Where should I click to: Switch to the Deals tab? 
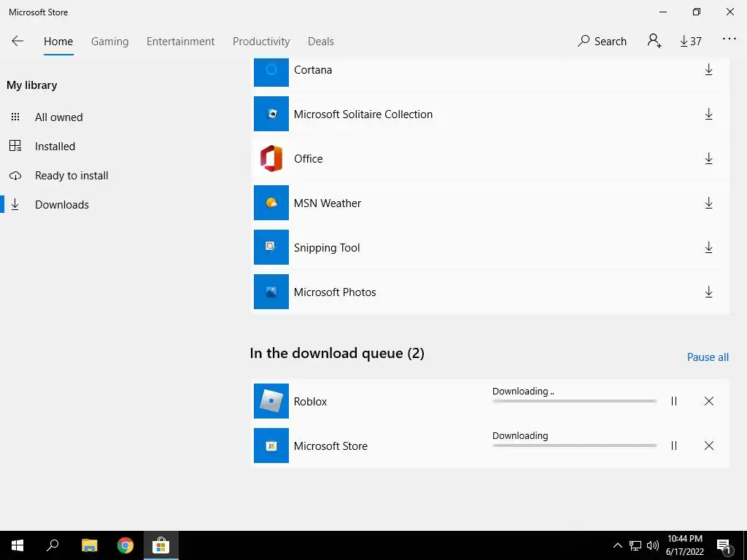[x=321, y=42]
